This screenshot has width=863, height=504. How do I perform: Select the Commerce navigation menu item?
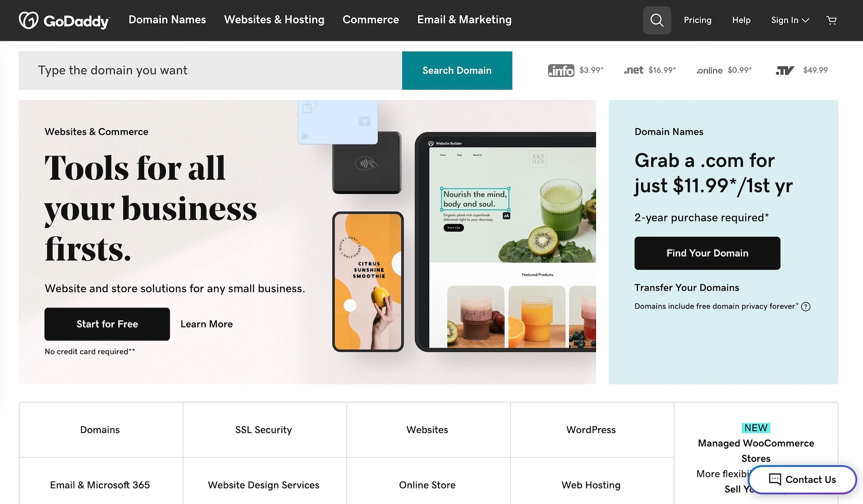(370, 20)
